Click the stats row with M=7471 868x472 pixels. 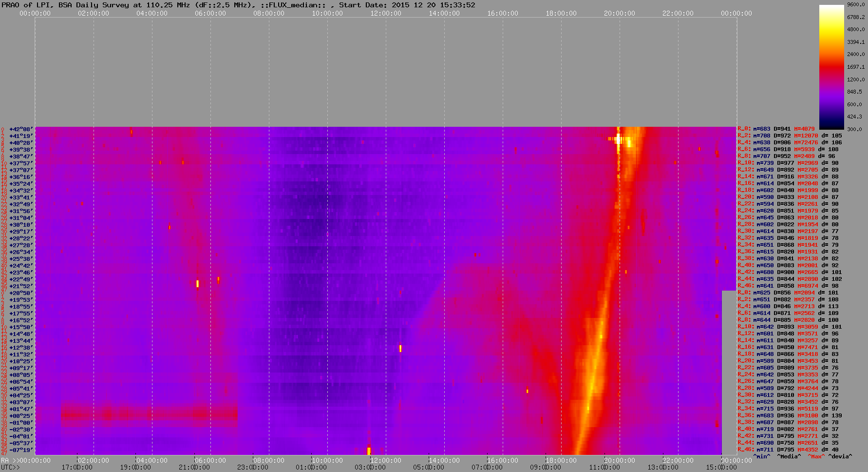(788, 348)
